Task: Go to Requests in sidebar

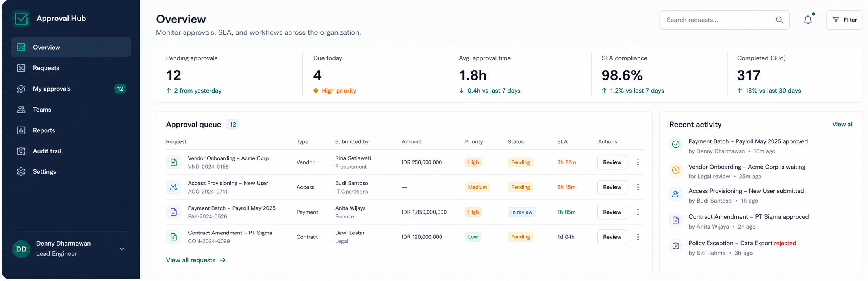Action: pos(71,68)
